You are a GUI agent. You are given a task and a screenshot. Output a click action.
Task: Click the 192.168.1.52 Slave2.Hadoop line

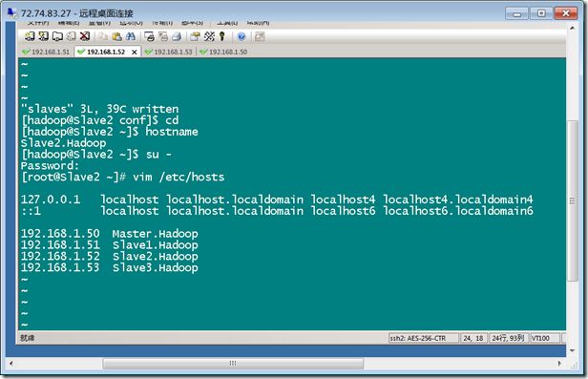point(109,256)
